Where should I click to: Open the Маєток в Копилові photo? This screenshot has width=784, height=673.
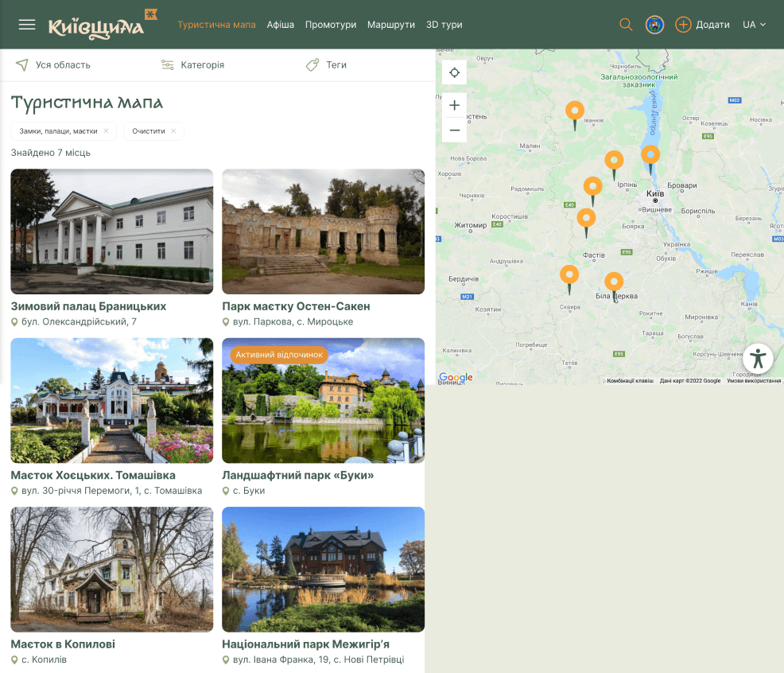(x=112, y=569)
